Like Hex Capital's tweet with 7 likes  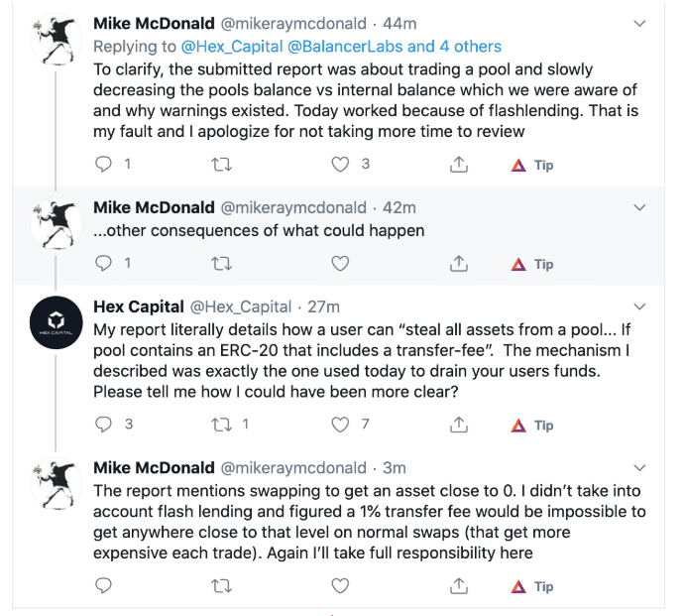340,425
